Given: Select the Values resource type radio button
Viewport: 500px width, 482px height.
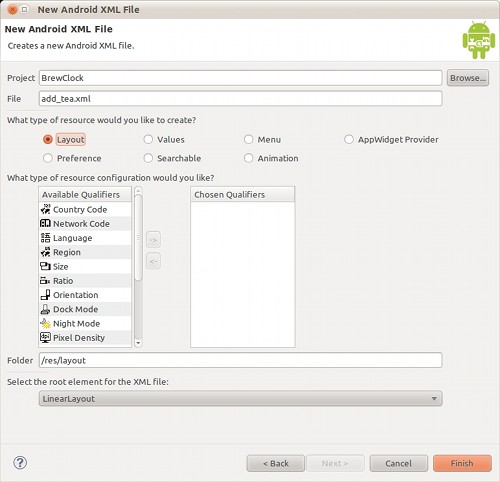Looking at the screenshot, I should [148, 139].
